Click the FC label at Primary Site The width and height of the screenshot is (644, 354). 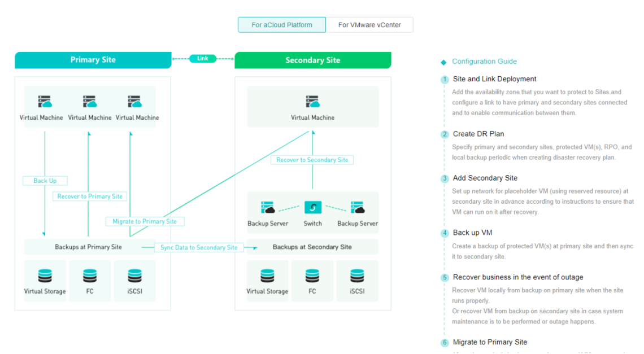point(89,291)
